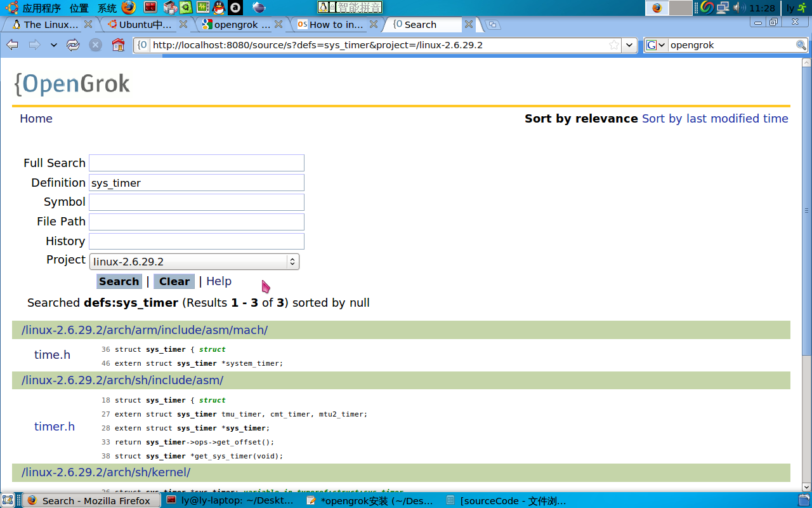
Task: Launch Firefox from the top panel icon
Action: (129, 8)
